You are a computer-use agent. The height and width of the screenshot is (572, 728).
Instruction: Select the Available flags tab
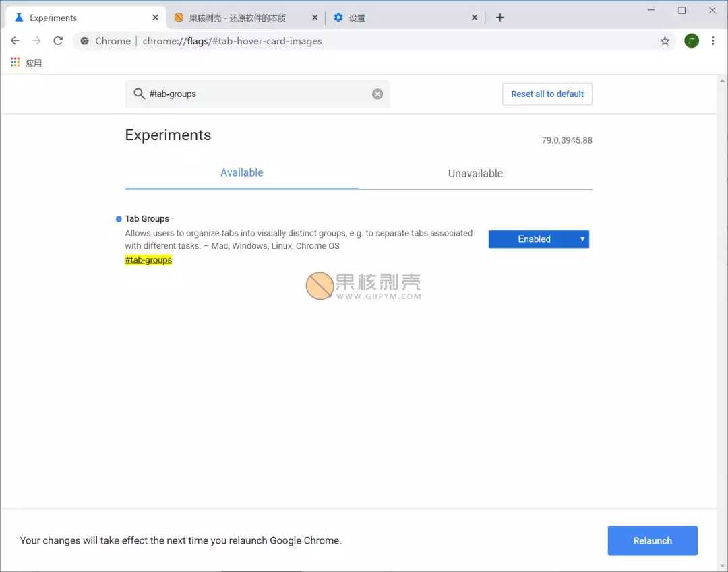241,173
